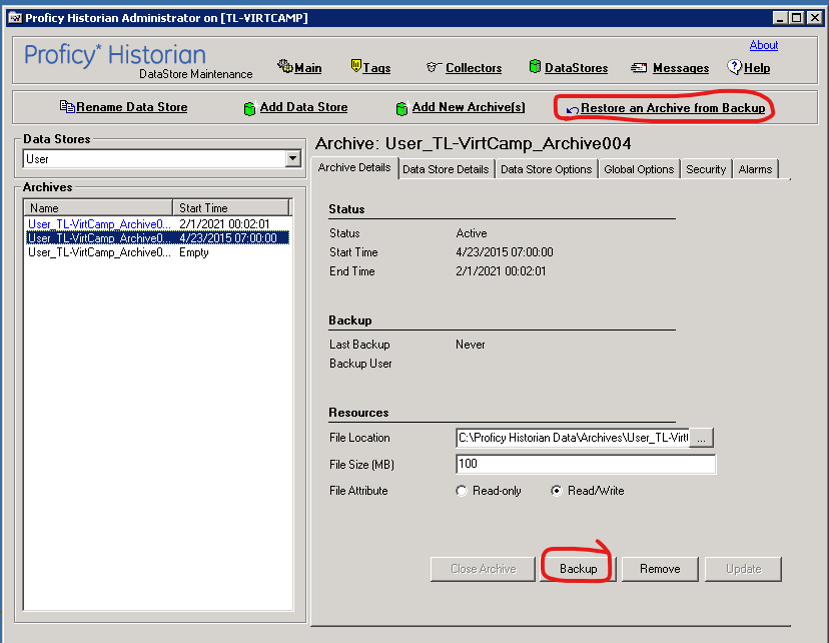Image resolution: width=829 pixels, height=643 pixels.
Task: Click the Collectors icon
Action: [432, 67]
